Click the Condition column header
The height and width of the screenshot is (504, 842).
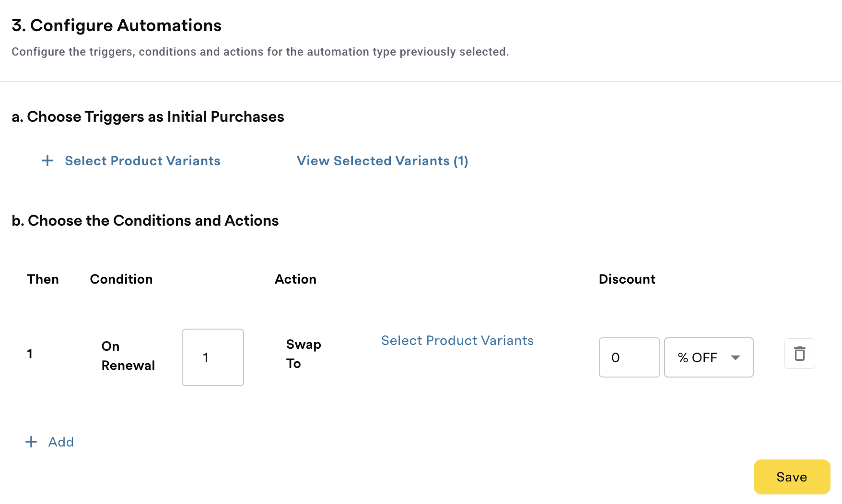pyautogui.click(x=121, y=279)
